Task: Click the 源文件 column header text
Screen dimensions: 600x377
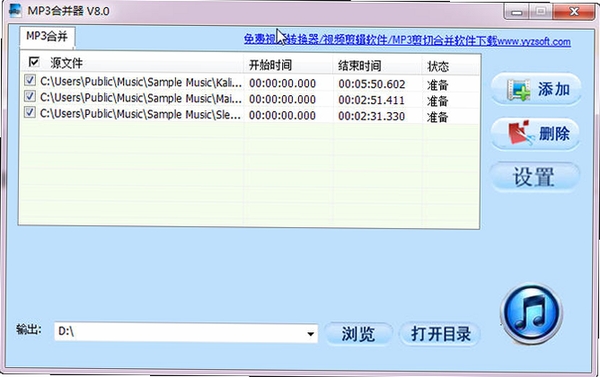Action: pos(66,63)
